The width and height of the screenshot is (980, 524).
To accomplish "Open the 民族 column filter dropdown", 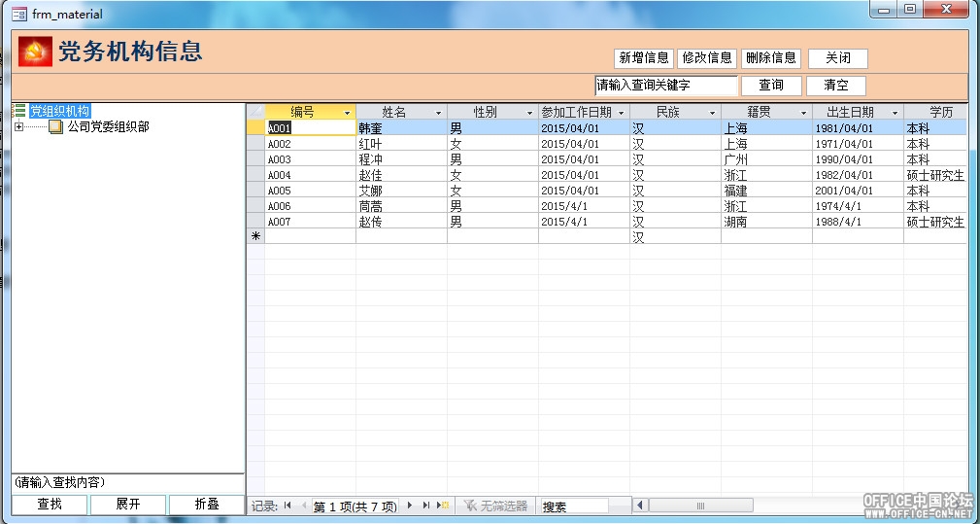I will coord(713,113).
